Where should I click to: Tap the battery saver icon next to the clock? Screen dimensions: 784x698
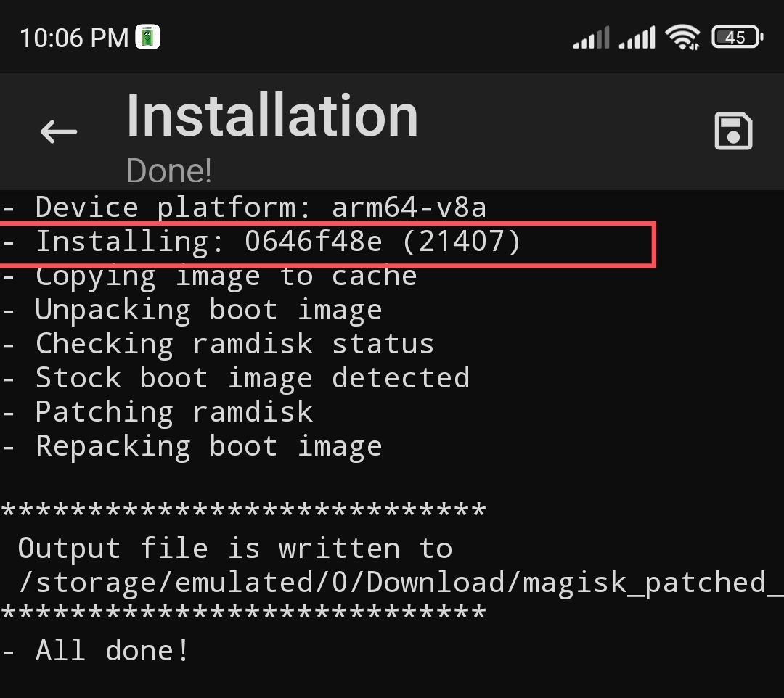point(147,35)
